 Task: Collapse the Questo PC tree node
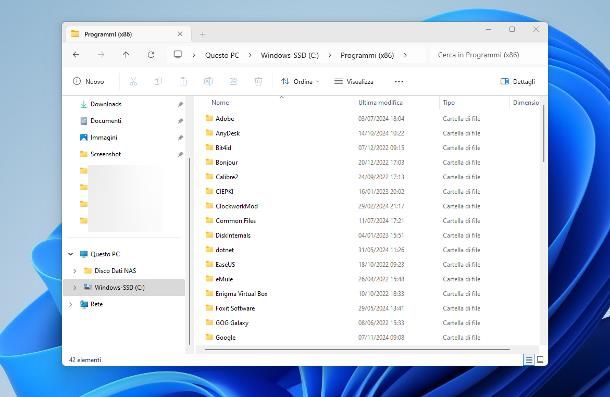coord(70,254)
